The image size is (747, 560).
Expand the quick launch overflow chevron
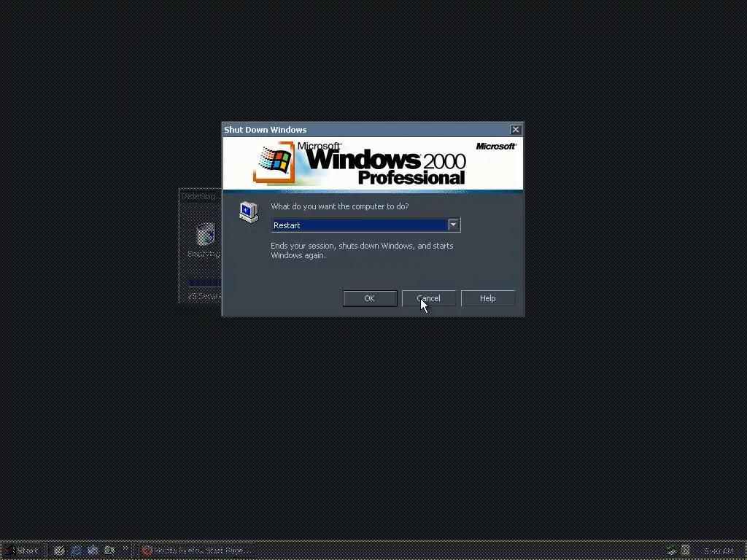click(x=125, y=548)
